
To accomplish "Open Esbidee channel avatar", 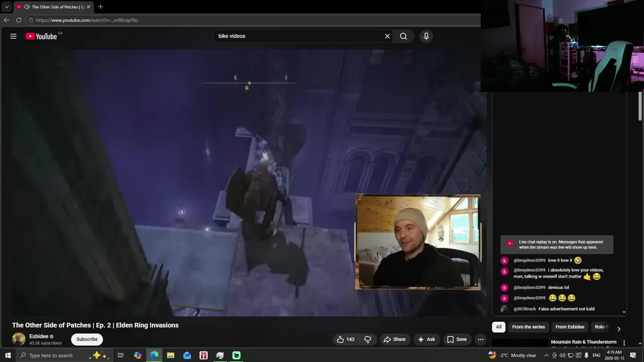I will coord(19,339).
